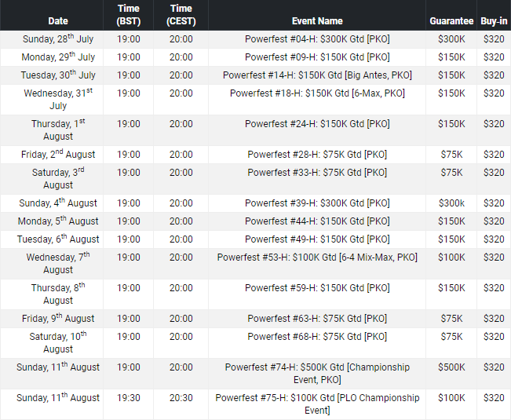This screenshot has width=511, height=420.
Task: Click the 19:30 BST time cell
Action: pos(128,398)
